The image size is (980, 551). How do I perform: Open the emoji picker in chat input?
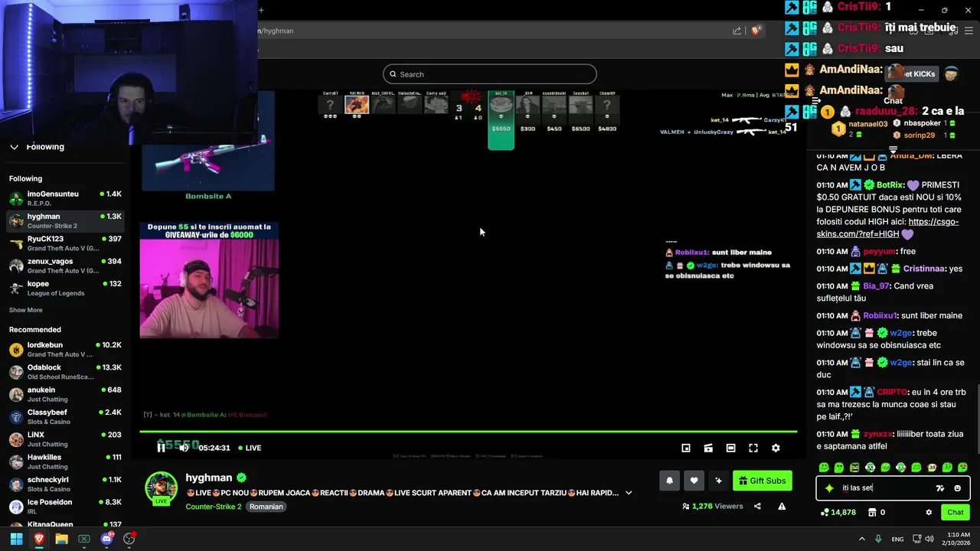958,488
